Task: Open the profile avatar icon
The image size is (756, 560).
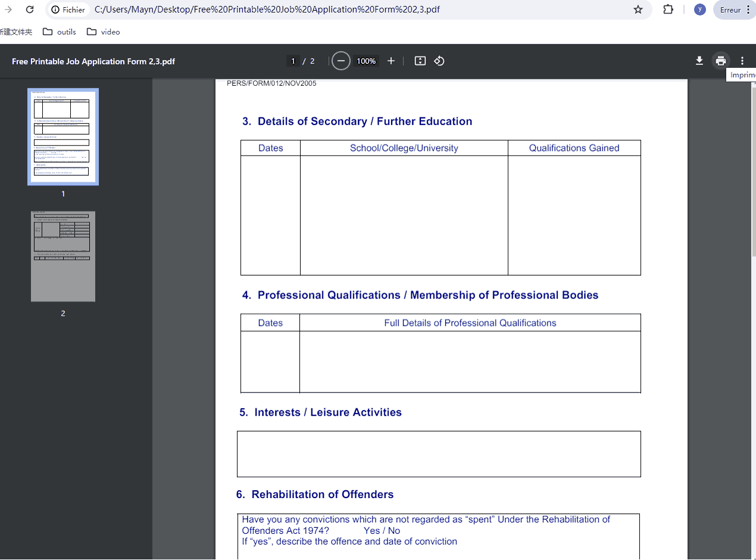Action: [700, 10]
